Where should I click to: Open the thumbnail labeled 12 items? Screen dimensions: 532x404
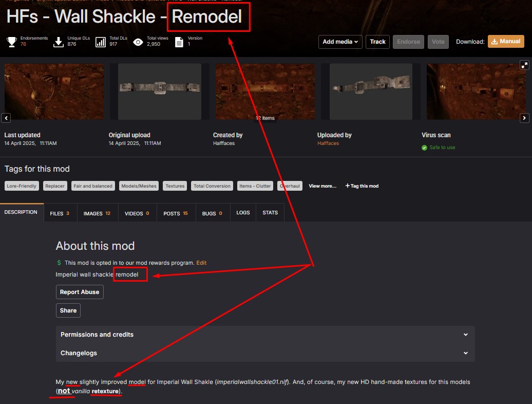[x=265, y=91]
